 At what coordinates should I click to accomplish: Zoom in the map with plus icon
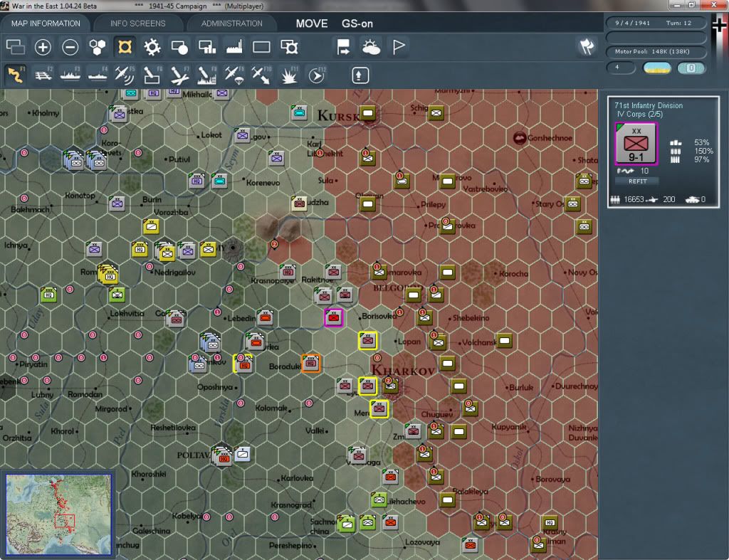click(x=43, y=47)
